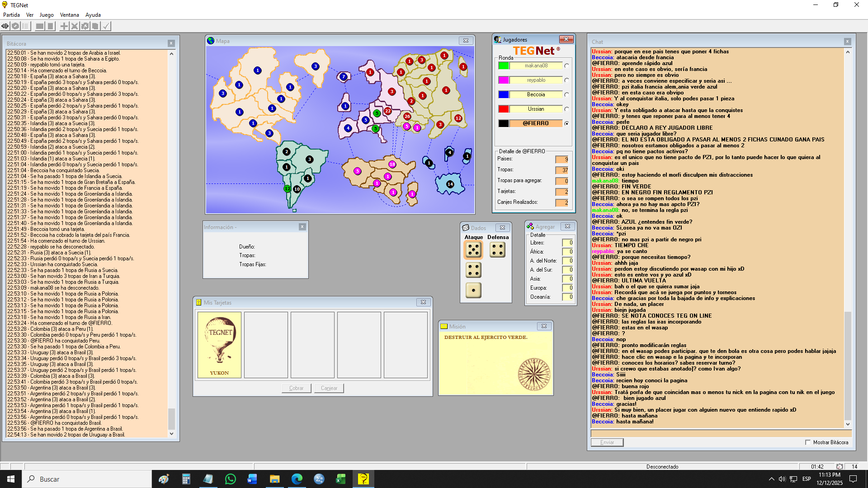Click the plus toolbar icon
Image resolution: width=868 pixels, height=488 pixels.
pyautogui.click(x=64, y=26)
